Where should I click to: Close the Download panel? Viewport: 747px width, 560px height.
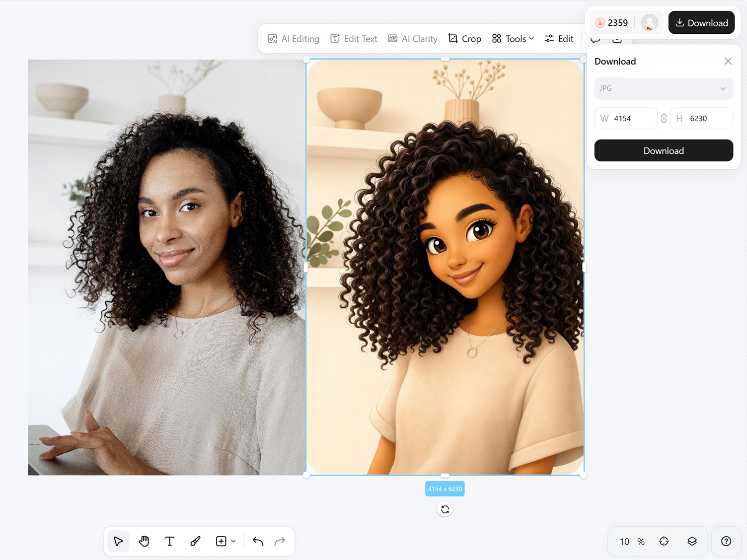tap(728, 61)
